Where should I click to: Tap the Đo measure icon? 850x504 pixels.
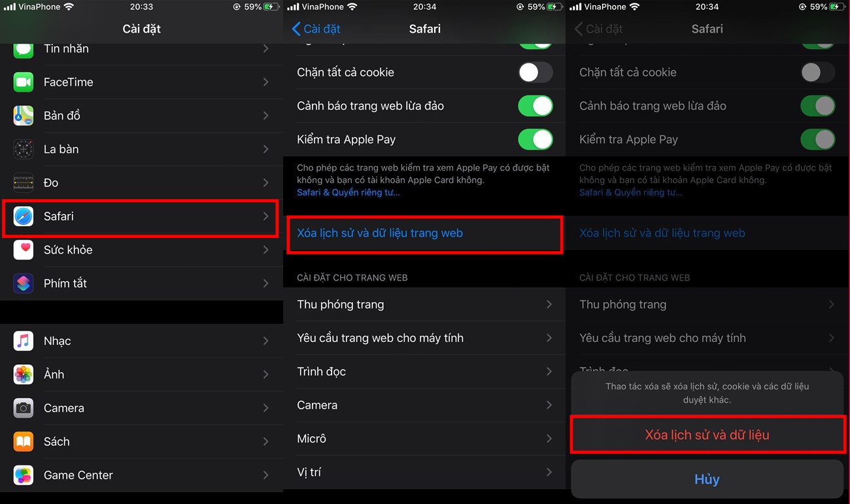[x=24, y=182]
